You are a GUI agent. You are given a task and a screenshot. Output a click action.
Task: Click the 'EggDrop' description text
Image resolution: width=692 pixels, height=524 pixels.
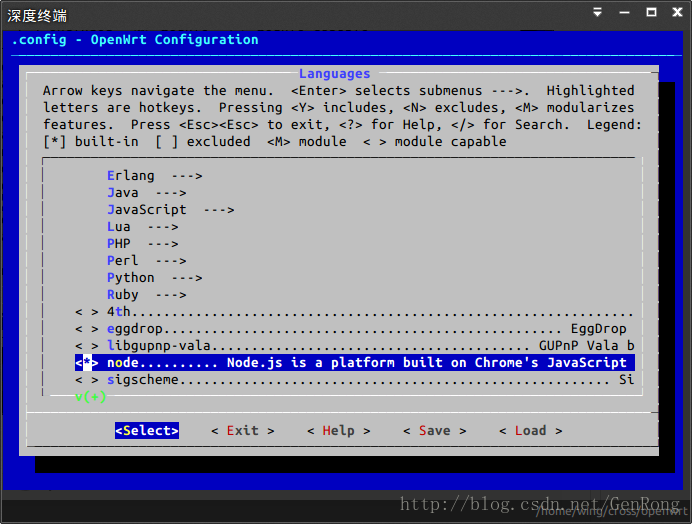(598, 329)
